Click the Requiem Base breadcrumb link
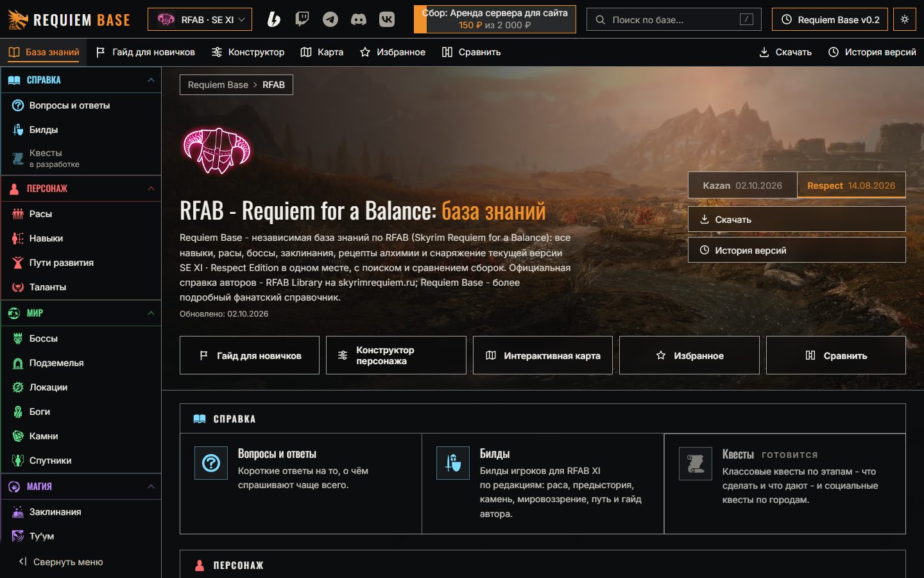This screenshot has width=924, height=578. coord(218,85)
